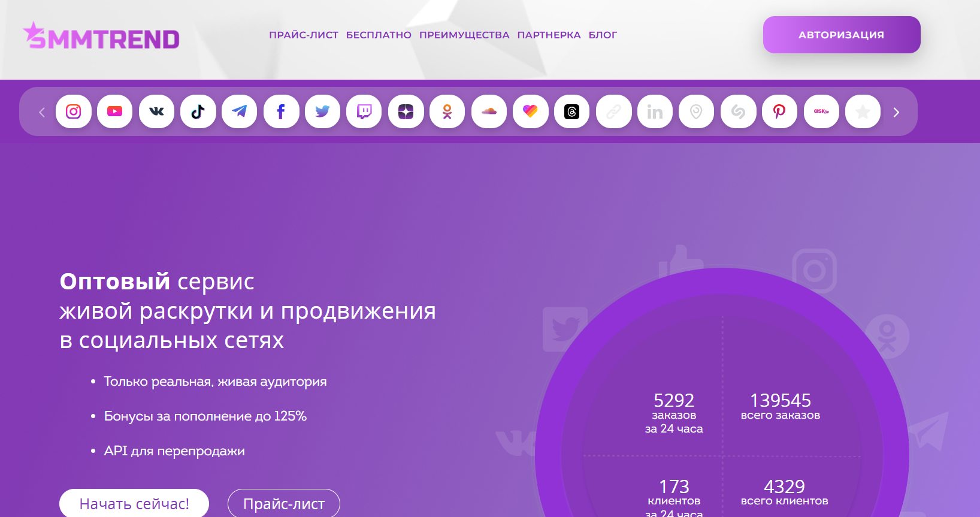Click the Бонусы за пополнение до 125% line

[x=205, y=416]
